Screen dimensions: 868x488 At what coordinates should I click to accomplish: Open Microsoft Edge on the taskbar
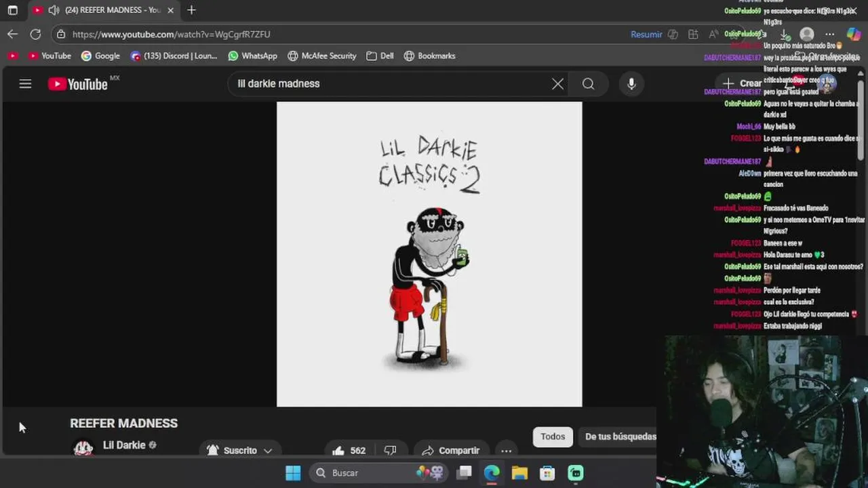492,472
